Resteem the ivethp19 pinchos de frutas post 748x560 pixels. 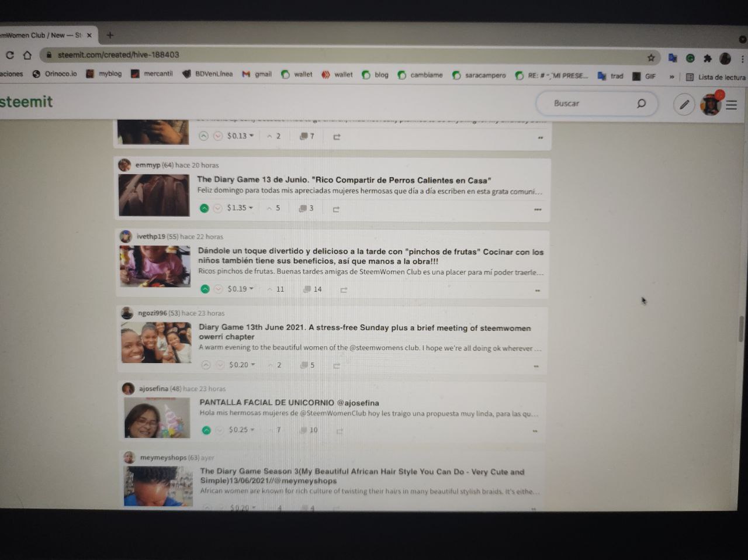click(x=344, y=290)
